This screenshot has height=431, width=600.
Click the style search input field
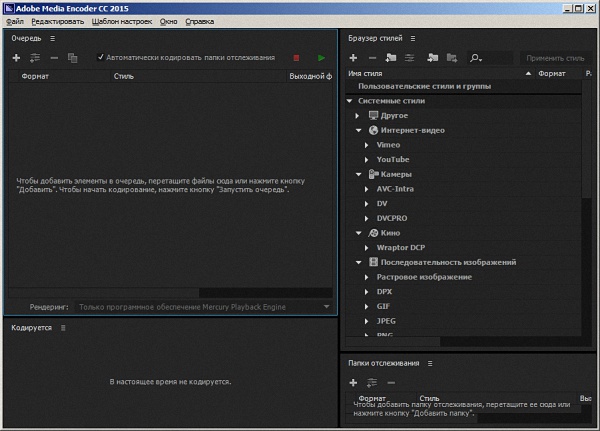click(498, 58)
